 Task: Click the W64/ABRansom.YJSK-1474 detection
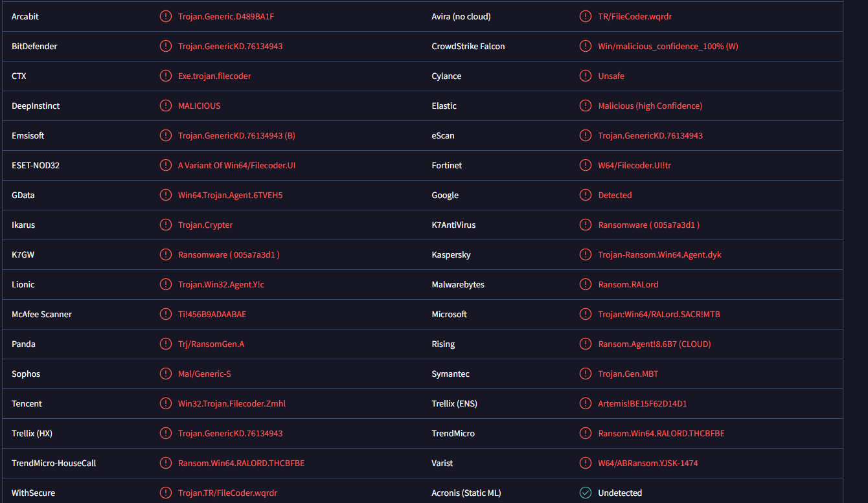(x=648, y=463)
